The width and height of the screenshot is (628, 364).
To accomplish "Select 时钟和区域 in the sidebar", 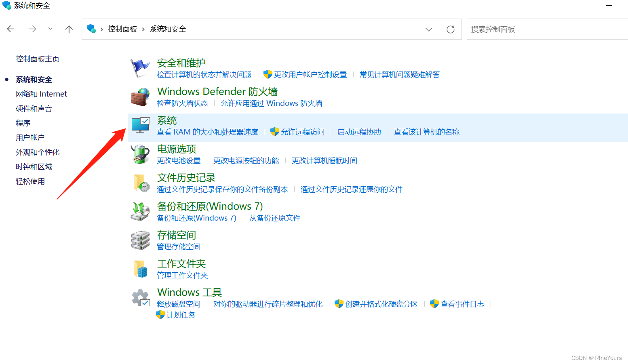I will pyautogui.click(x=34, y=167).
